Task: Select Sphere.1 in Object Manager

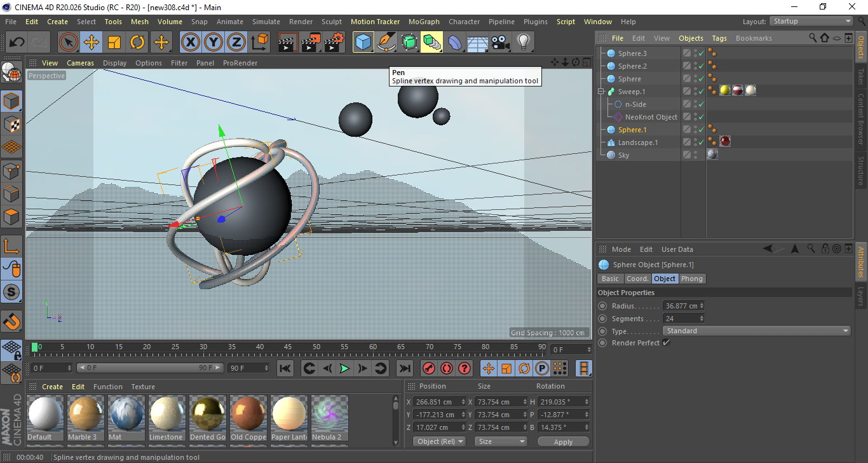Action: coord(632,130)
